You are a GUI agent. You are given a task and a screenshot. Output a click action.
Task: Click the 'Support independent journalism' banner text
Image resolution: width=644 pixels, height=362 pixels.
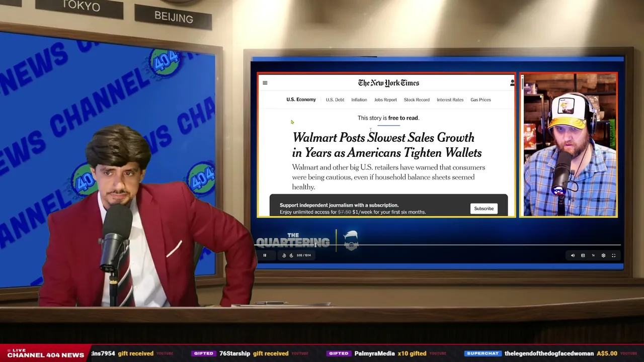tap(339, 205)
